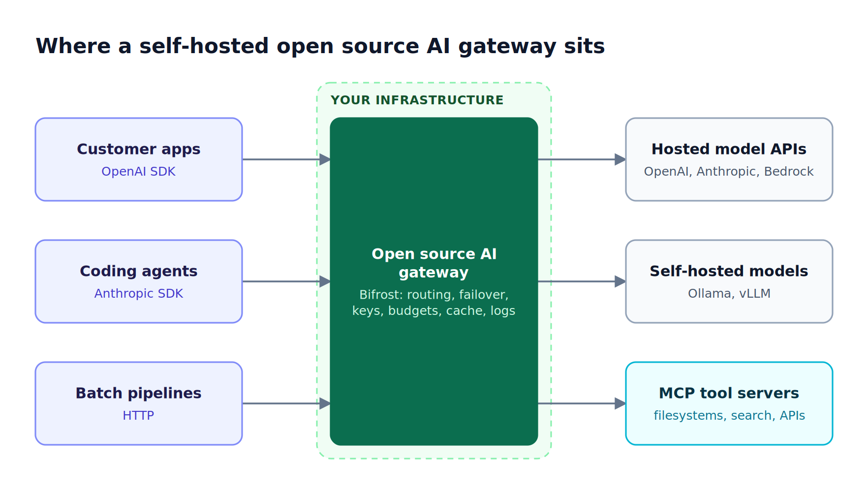
Task: Click the "Anthropic SDK" subtitle text
Action: pos(139,293)
